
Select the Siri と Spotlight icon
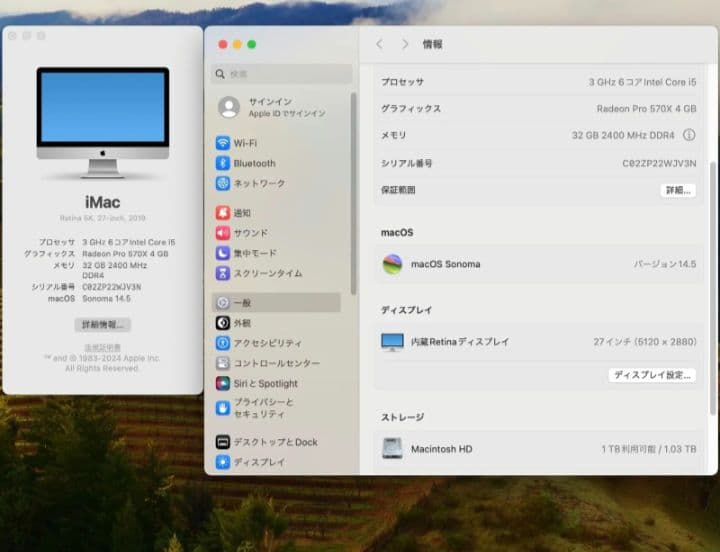pos(223,383)
